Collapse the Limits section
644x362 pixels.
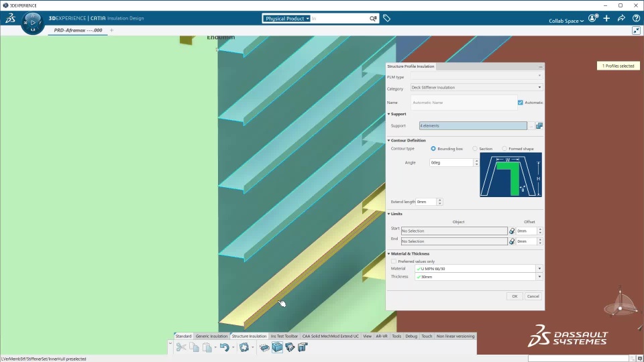point(389,214)
